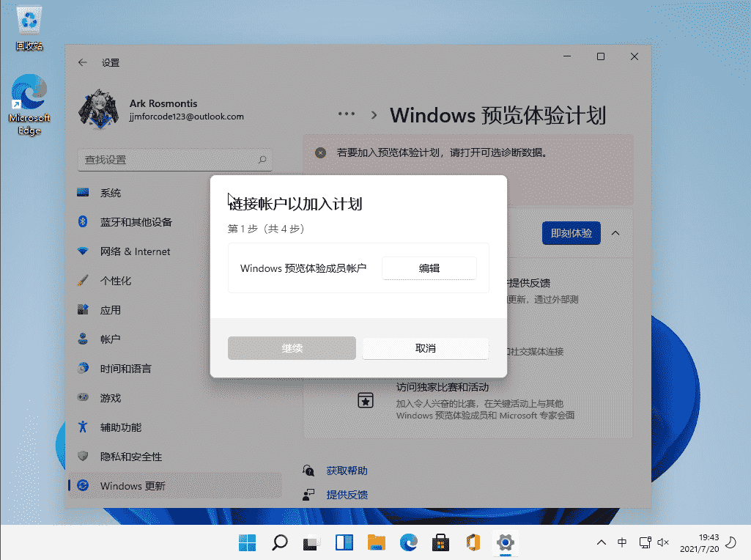
Task: Click the paintbrush personalization icon
Action: (83, 281)
